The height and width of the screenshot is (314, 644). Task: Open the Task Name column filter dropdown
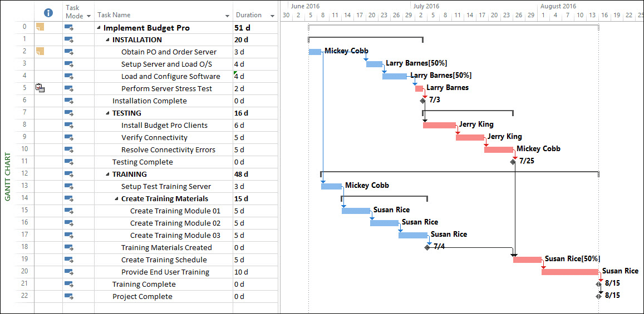point(228,16)
